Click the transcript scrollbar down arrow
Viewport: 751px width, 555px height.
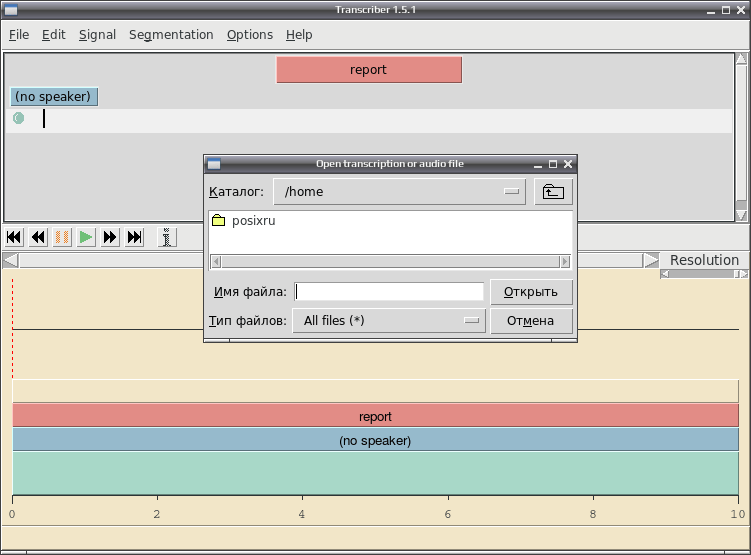(741, 215)
